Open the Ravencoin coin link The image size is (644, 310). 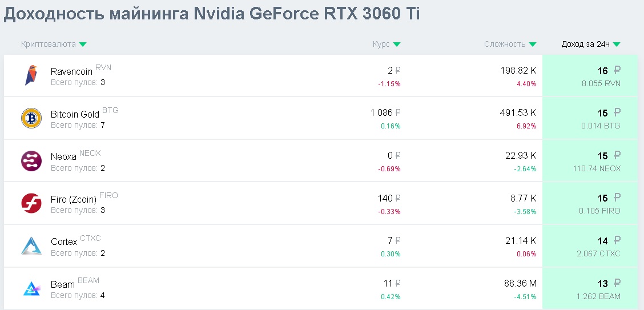click(71, 72)
